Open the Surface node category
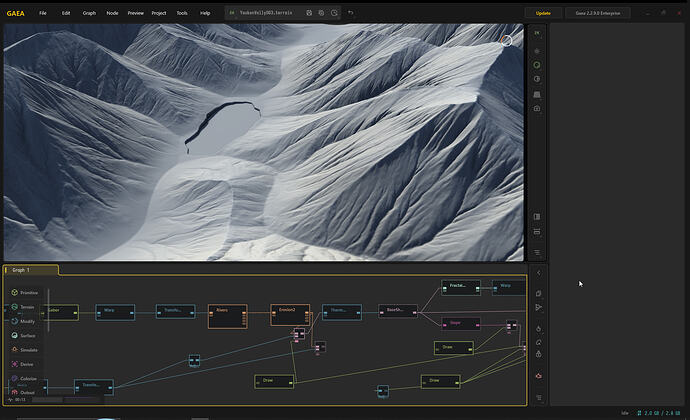Screen dimensions: 690x420 [x=23, y=335]
